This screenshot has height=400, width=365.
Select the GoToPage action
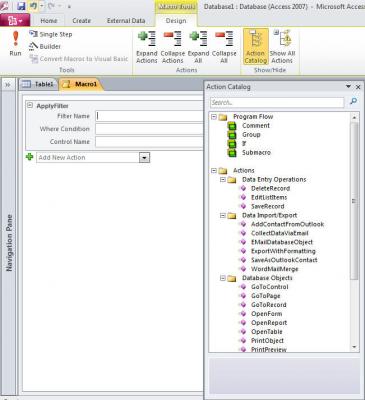[265, 296]
